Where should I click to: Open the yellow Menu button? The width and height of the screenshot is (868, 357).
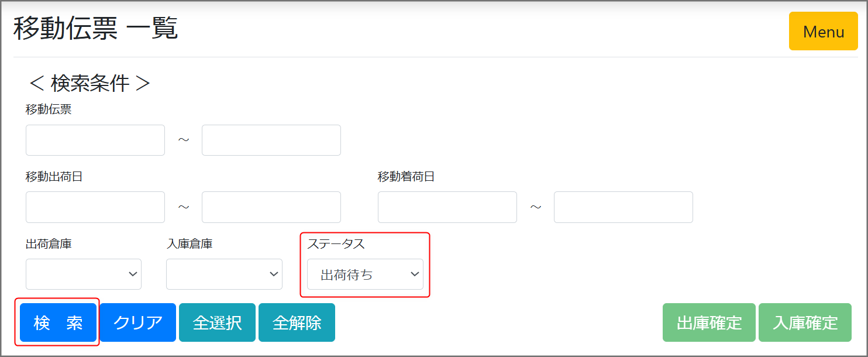tap(823, 31)
